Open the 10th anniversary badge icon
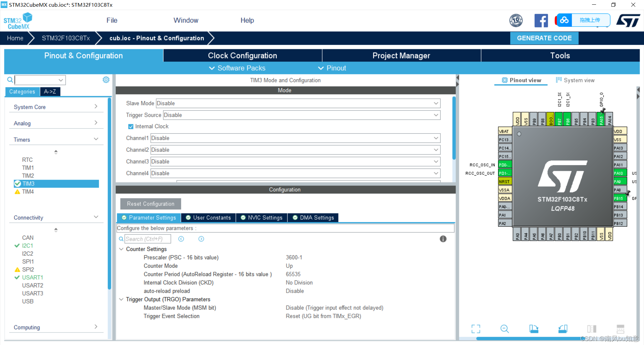 point(516,20)
